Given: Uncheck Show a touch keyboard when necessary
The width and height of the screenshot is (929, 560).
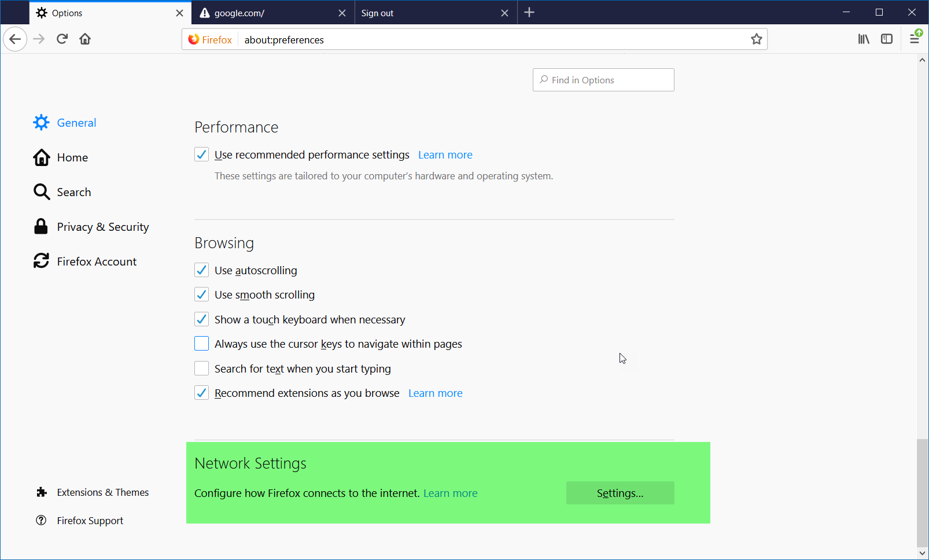Looking at the screenshot, I should click(x=201, y=319).
